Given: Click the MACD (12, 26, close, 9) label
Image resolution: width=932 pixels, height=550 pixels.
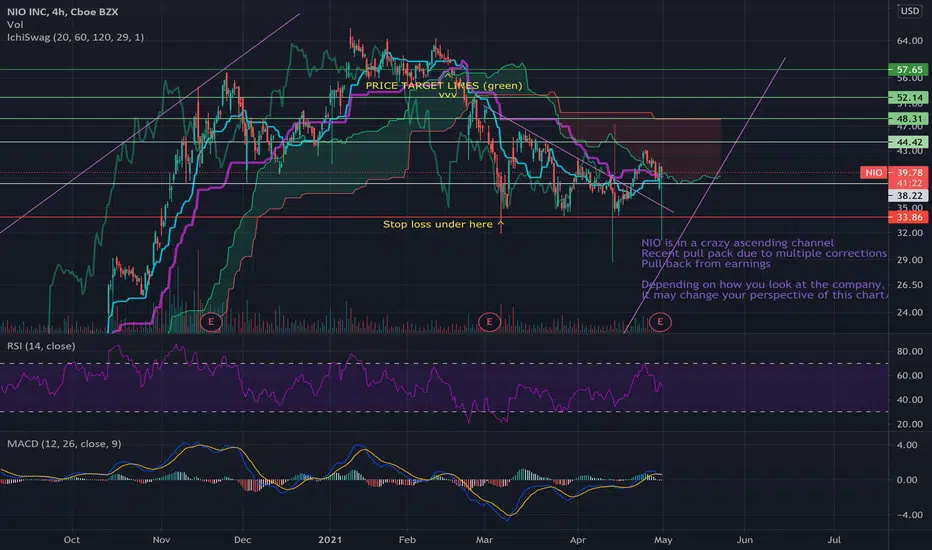Looking at the screenshot, I should coord(64,444).
